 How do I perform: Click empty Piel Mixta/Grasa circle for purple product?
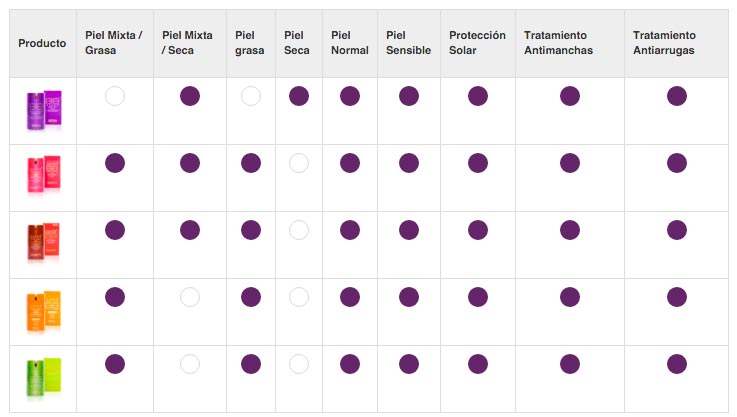pyautogui.click(x=115, y=96)
